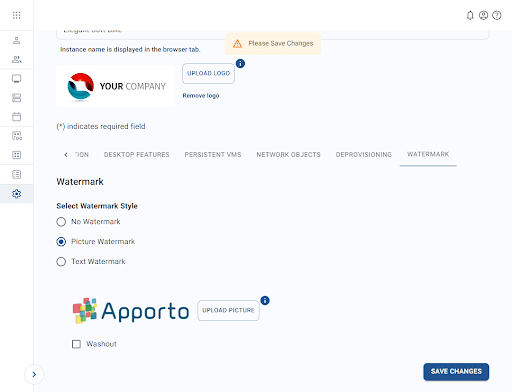Switch to the Deprovisioning tab
The width and height of the screenshot is (512, 392).
[364, 155]
